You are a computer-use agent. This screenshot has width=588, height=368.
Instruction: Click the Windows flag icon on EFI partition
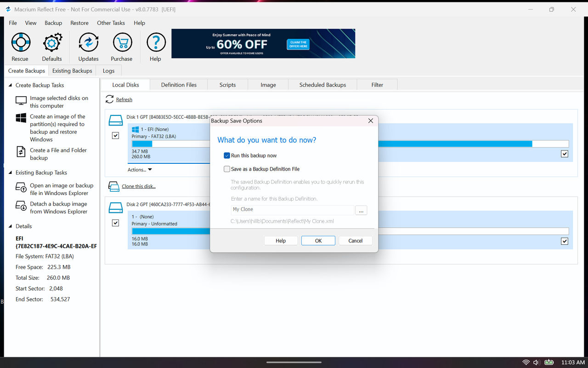coord(136,130)
